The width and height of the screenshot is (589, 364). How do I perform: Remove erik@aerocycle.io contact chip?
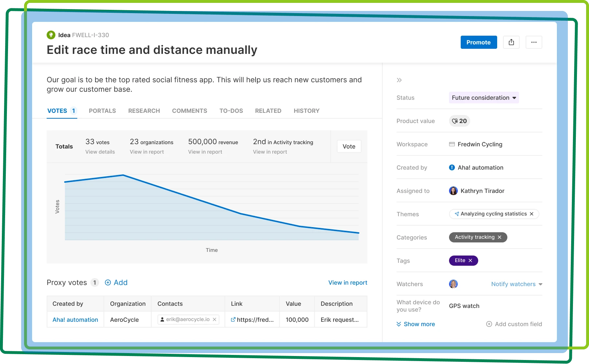[215, 320]
